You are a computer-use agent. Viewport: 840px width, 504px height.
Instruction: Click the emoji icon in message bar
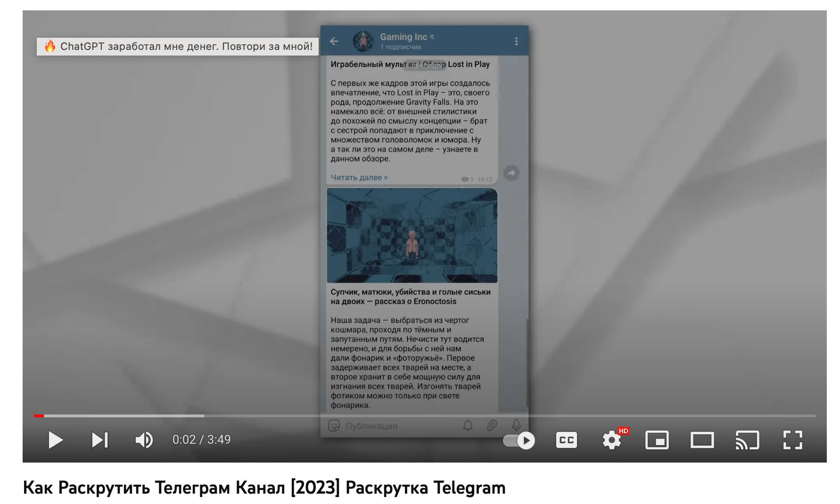[x=334, y=426]
